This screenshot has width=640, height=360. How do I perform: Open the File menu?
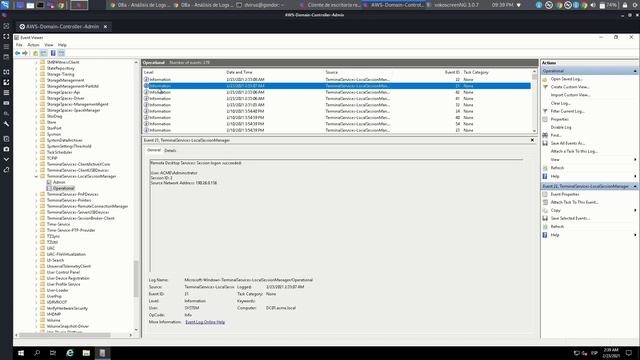(x=19, y=45)
